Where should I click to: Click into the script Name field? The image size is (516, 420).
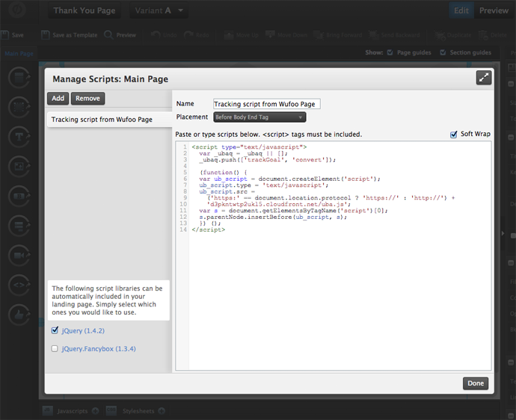click(x=266, y=104)
